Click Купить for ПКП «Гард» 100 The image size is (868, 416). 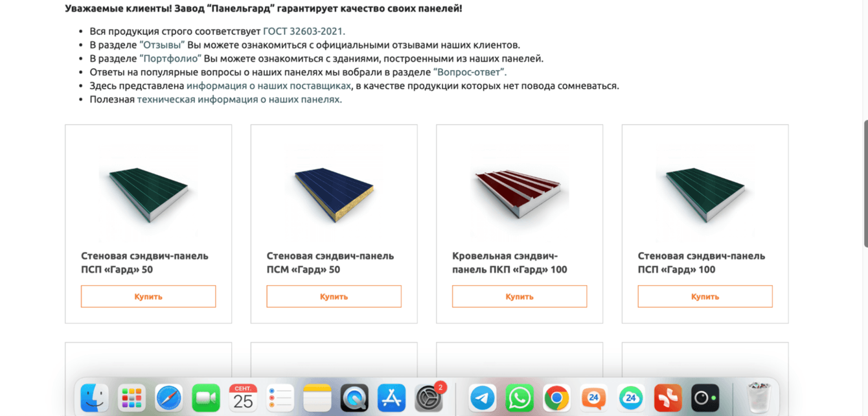click(520, 296)
